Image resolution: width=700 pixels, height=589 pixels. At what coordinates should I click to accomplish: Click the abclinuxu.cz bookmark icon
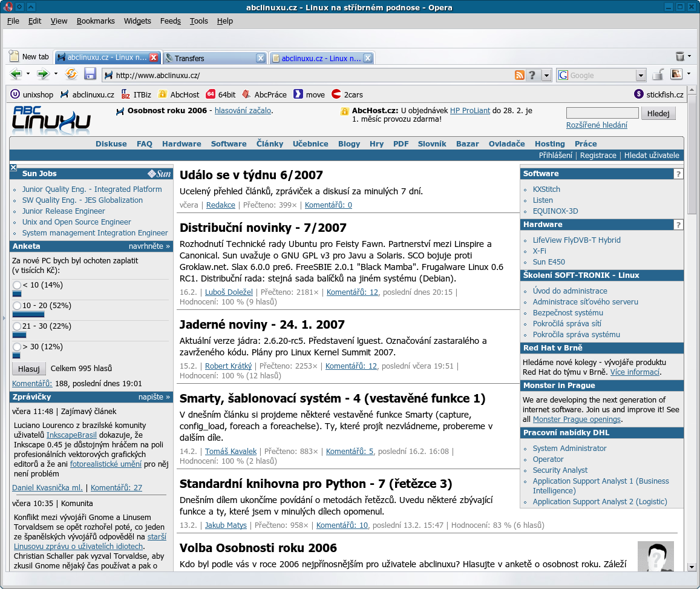[x=65, y=94]
